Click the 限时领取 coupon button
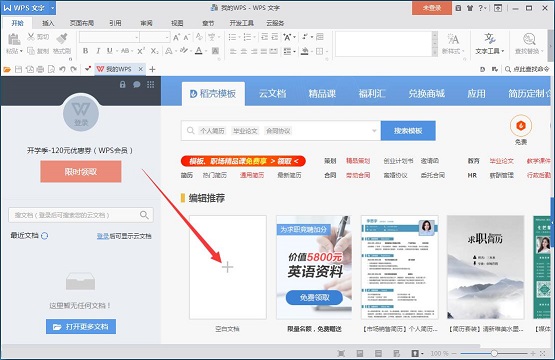The width and height of the screenshot is (555, 360). click(x=81, y=172)
